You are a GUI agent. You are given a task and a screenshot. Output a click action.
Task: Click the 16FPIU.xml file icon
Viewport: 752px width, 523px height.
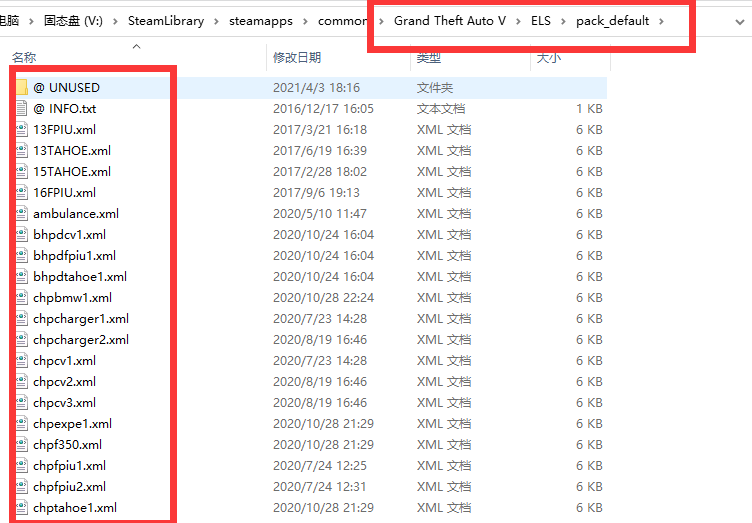pos(22,193)
